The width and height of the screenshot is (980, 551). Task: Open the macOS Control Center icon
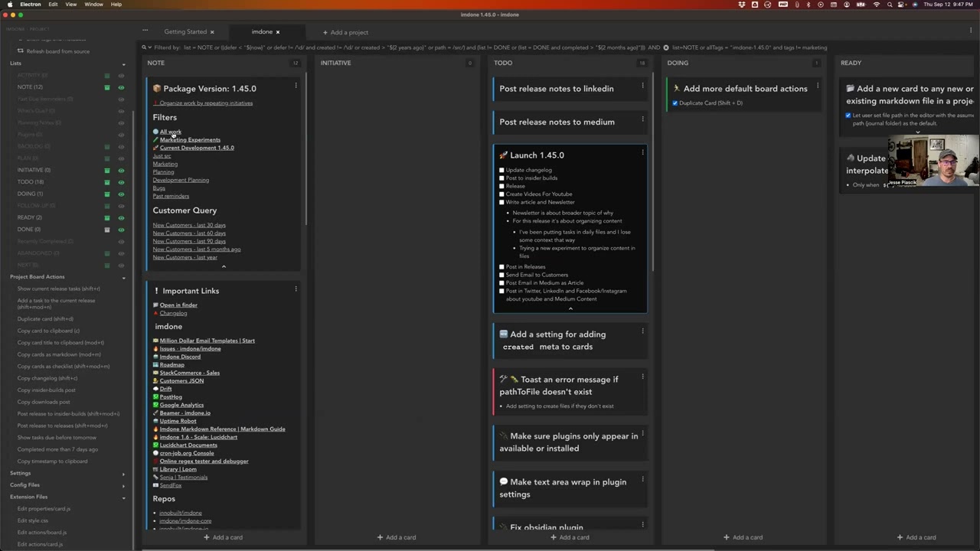coord(902,5)
